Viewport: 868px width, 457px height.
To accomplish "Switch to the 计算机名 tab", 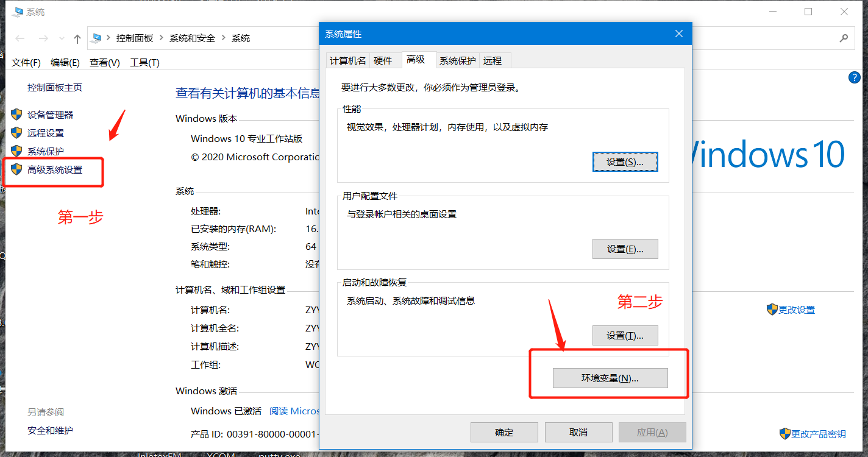I will click(348, 60).
